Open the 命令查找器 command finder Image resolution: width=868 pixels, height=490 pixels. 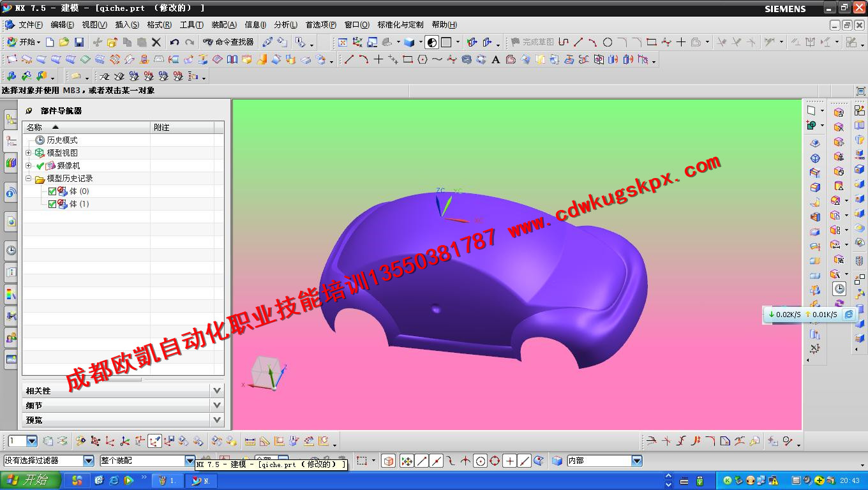point(228,42)
